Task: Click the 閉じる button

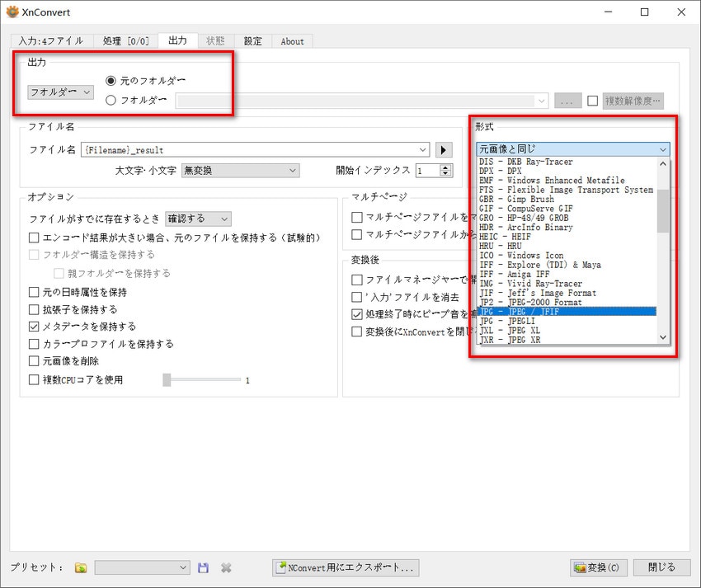Action: [661, 567]
